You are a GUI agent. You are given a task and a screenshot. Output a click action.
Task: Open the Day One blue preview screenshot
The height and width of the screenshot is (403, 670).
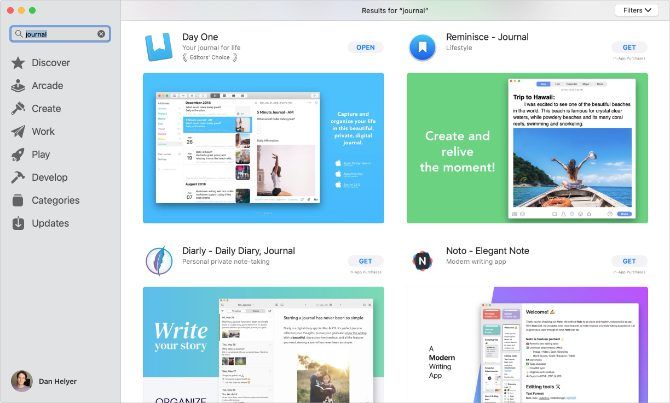coord(263,148)
